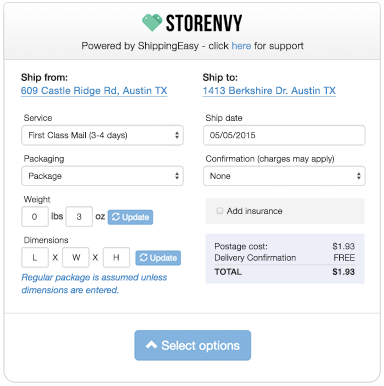Click the Select options button
384x386 pixels.
click(x=193, y=345)
